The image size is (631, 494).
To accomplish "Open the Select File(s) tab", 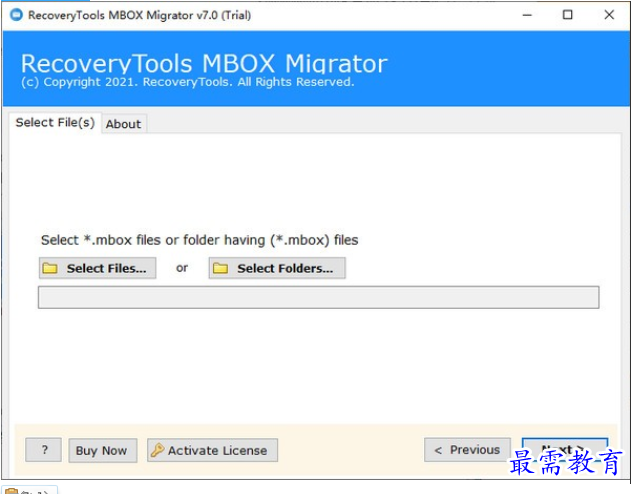I will tap(55, 122).
